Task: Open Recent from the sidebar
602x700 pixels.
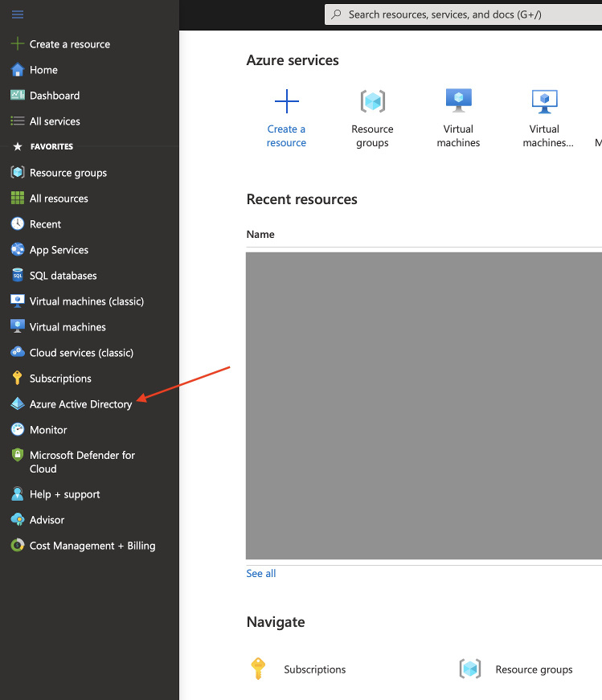Action: click(45, 224)
